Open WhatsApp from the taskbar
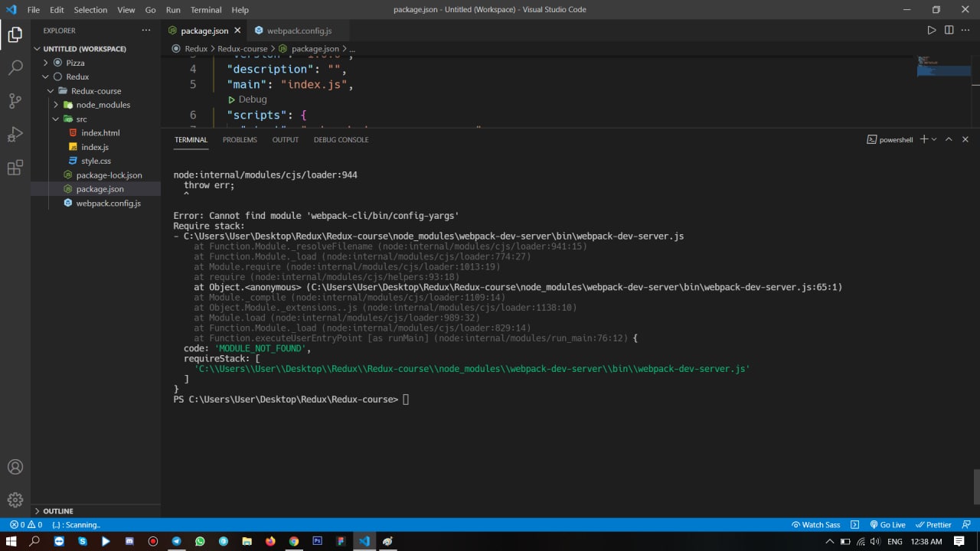This screenshot has width=980, height=551. (200, 541)
